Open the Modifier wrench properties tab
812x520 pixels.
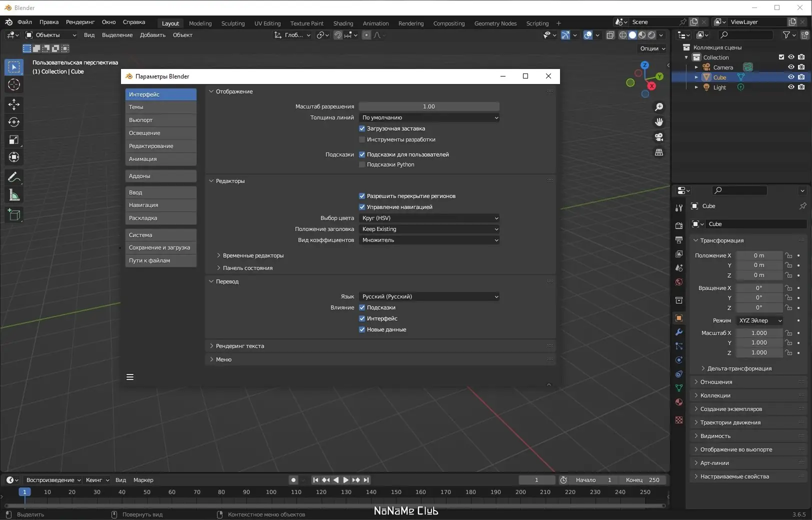[679, 332]
